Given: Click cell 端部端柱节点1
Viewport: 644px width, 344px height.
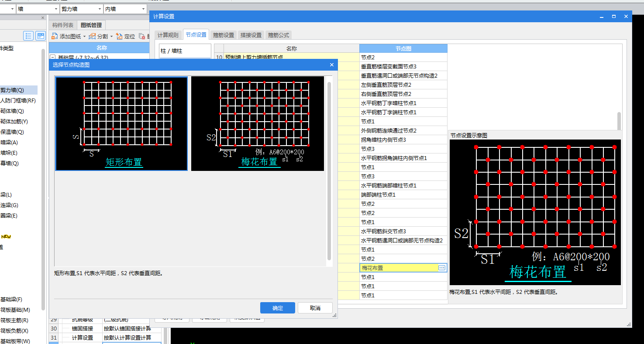Looking at the screenshot, I should point(403,194).
